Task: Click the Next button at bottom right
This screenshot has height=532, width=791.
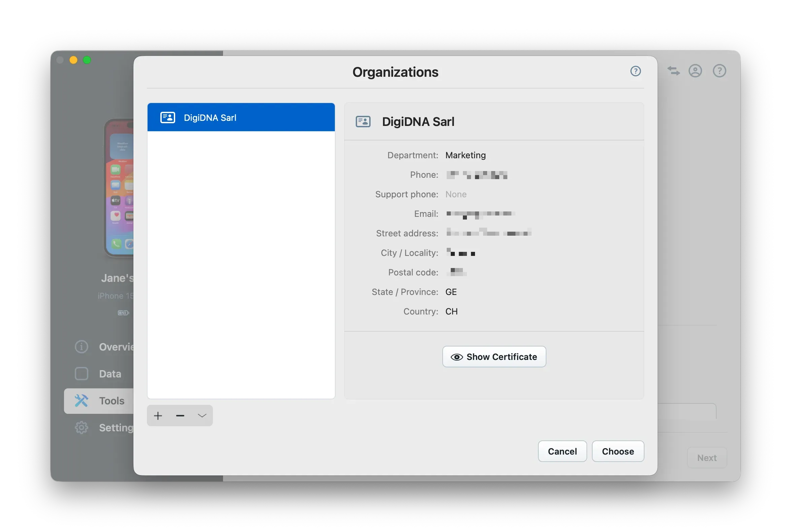Action: (706, 457)
